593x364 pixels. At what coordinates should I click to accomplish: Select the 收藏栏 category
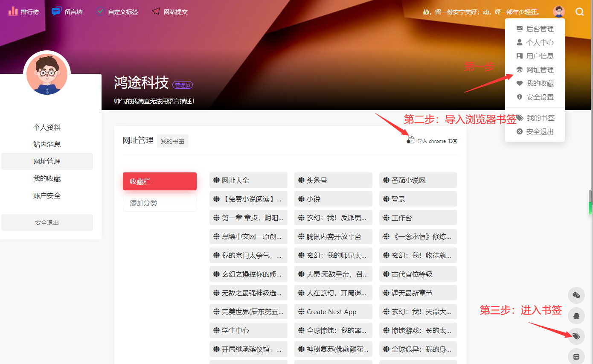pyautogui.click(x=160, y=181)
